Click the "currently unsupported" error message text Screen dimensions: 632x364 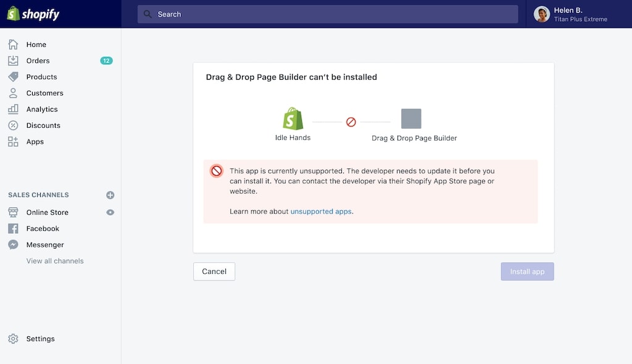(362, 181)
